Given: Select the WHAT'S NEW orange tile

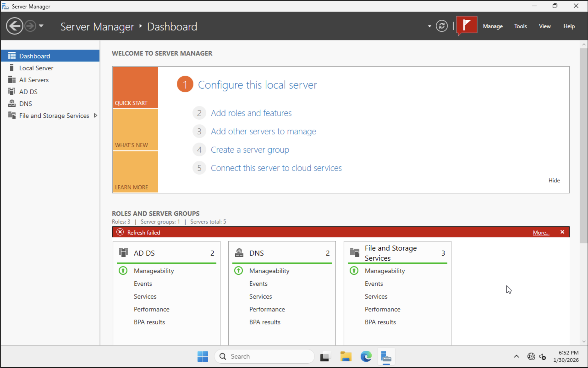Looking at the screenshot, I should (x=135, y=130).
